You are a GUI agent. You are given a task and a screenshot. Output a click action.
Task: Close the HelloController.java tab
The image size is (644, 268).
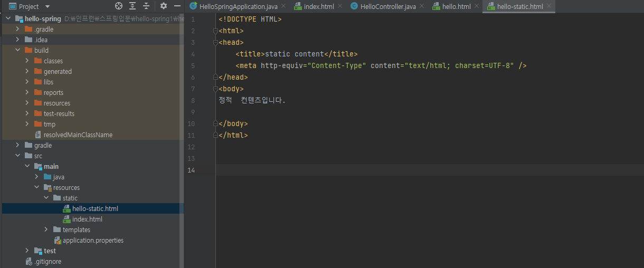421,6
